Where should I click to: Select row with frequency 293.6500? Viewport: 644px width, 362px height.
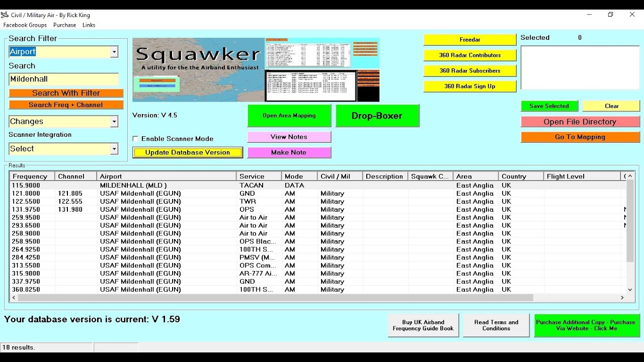tap(318, 226)
